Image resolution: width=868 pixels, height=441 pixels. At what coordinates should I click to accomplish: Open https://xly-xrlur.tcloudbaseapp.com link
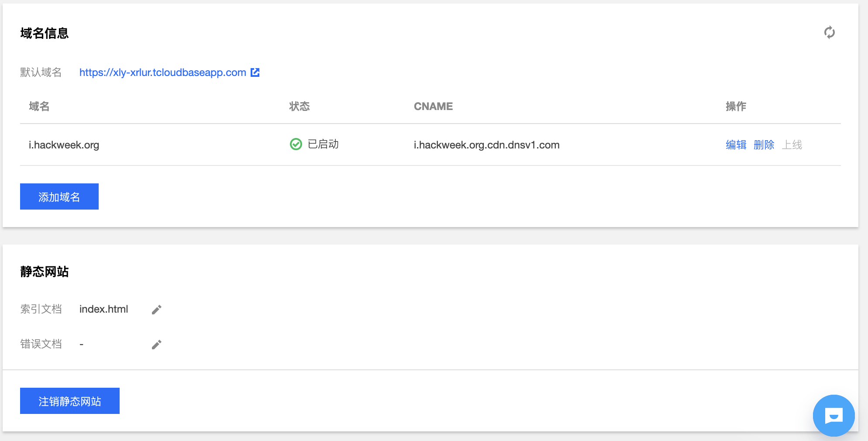pos(163,72)
